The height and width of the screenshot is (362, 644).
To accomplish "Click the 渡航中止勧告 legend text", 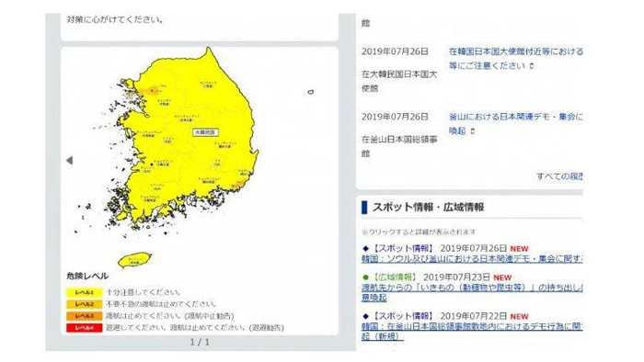I will pyautogui.click(x=210, y=316).
